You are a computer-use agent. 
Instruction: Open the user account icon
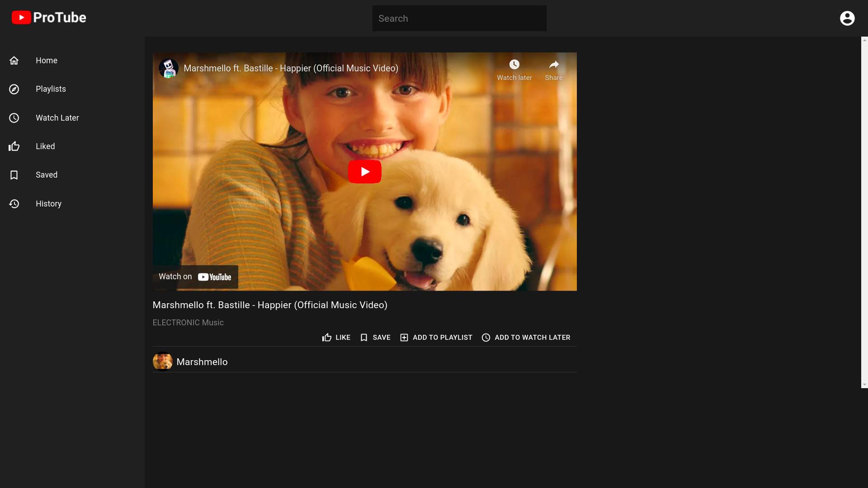pyautogui.click(x=847, y=18)
